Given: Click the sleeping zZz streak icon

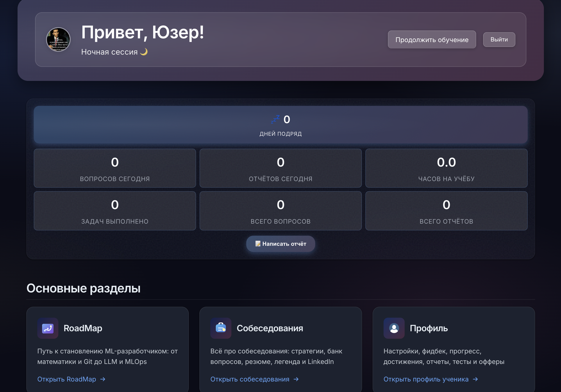Looking at the screenshot, I should click(275, 119).
